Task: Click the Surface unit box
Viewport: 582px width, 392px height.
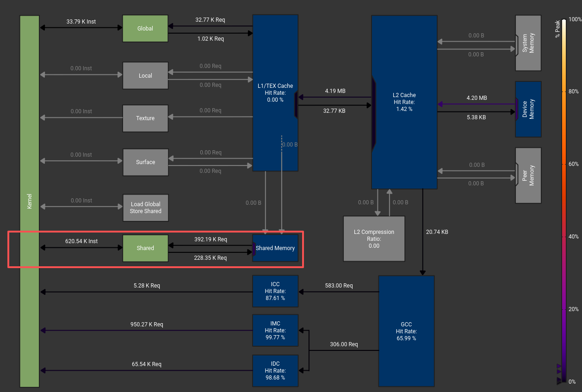Action: click(x=145, y=162)
